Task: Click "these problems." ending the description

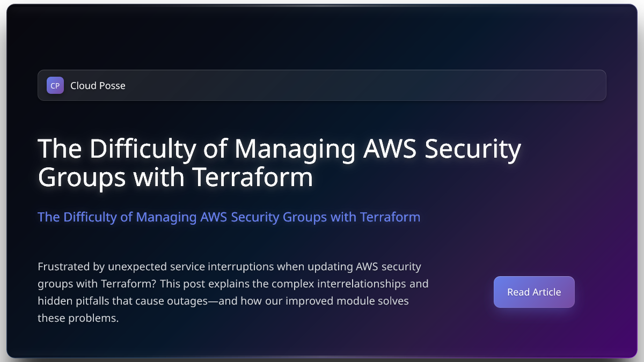Action: tap(78, 318)
